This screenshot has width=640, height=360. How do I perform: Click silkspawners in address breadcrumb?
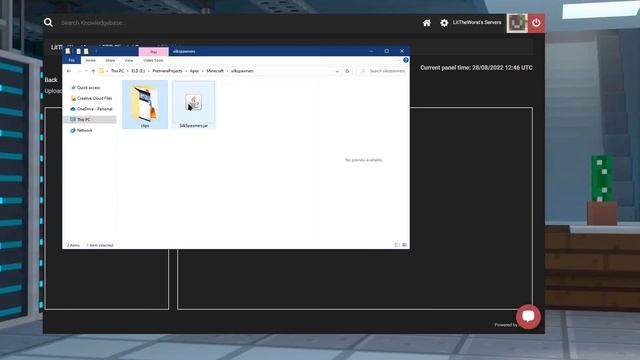[x=242, y=71]
